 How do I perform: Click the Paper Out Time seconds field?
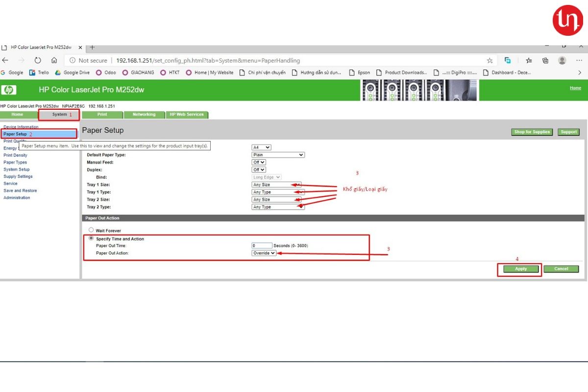[x=262, y=245]
